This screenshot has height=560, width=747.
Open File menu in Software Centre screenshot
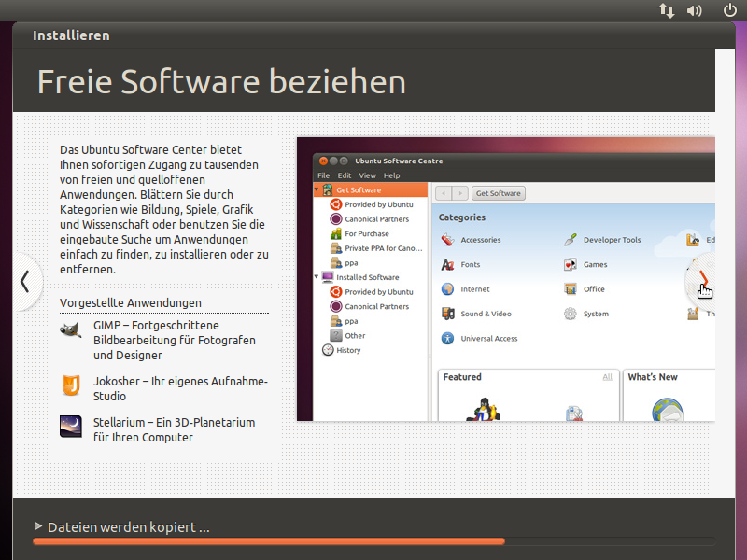[x=323, y=175]
